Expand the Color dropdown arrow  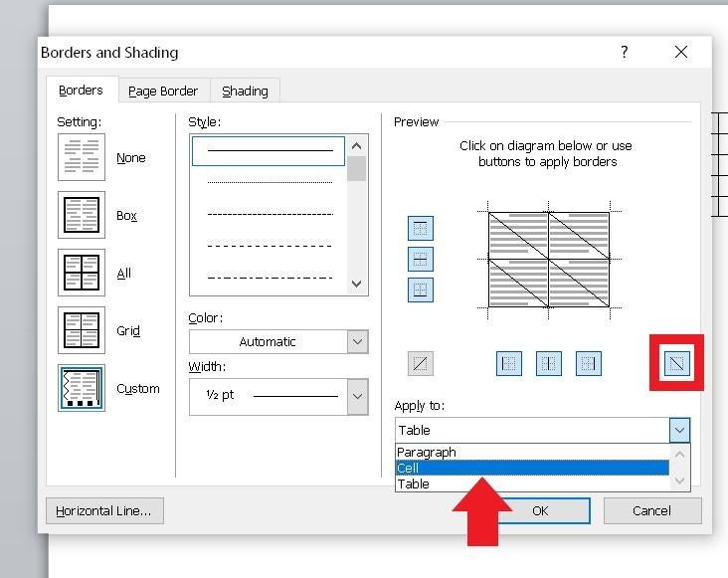(x=357, y=341)
